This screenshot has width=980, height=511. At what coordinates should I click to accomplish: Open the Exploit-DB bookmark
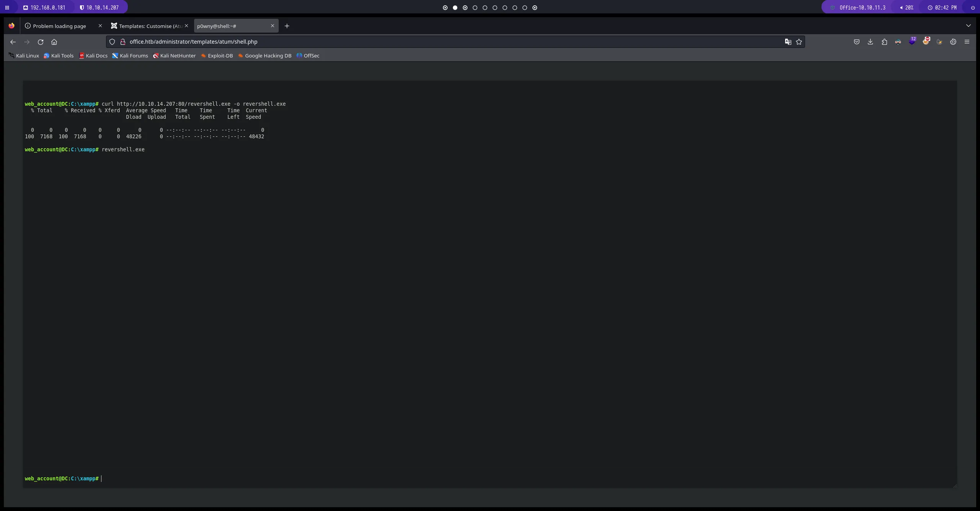coord(217,56)
